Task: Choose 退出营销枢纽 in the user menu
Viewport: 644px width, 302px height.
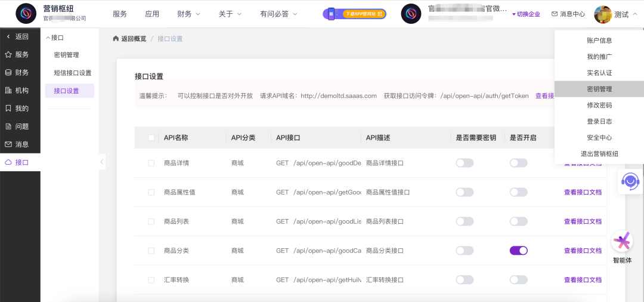Action: point(599,153)
